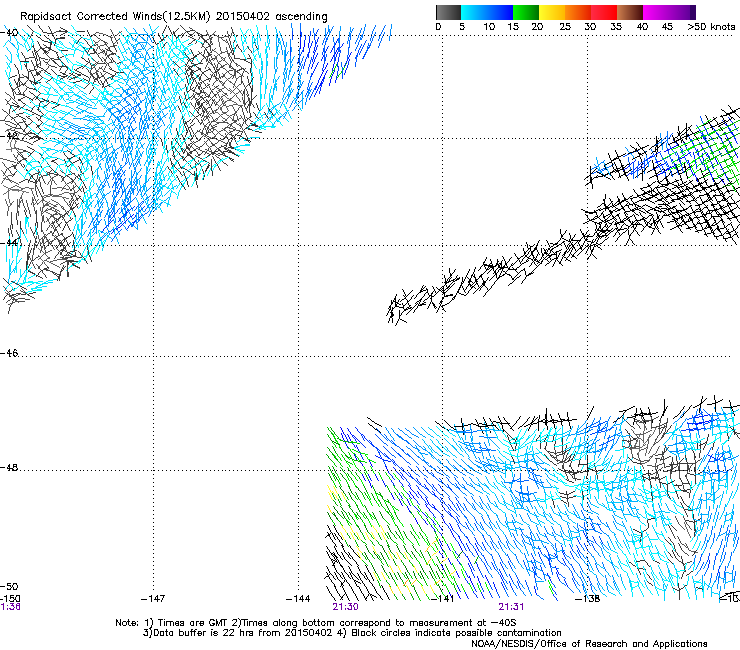Viewport: 740px width, 650px height.
Task: Select the gray 0-5 knots color band
Action: point(448,12)
